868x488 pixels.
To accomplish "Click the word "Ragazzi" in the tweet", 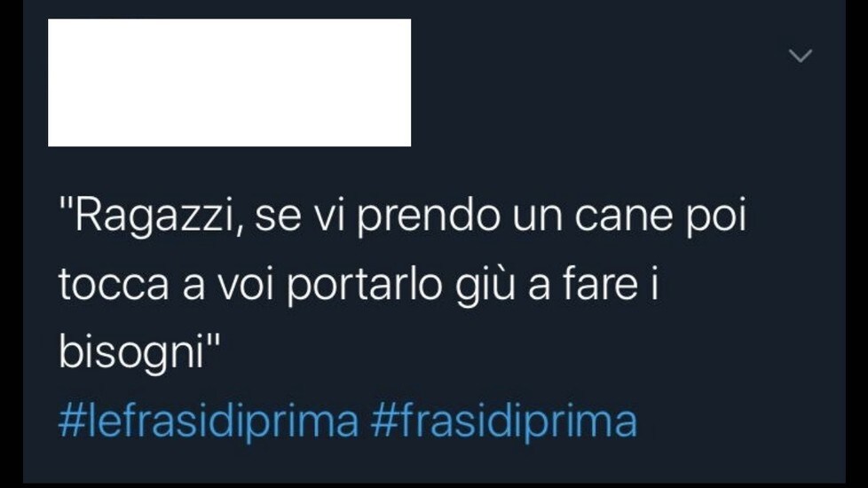I will (x=155, y=216).
